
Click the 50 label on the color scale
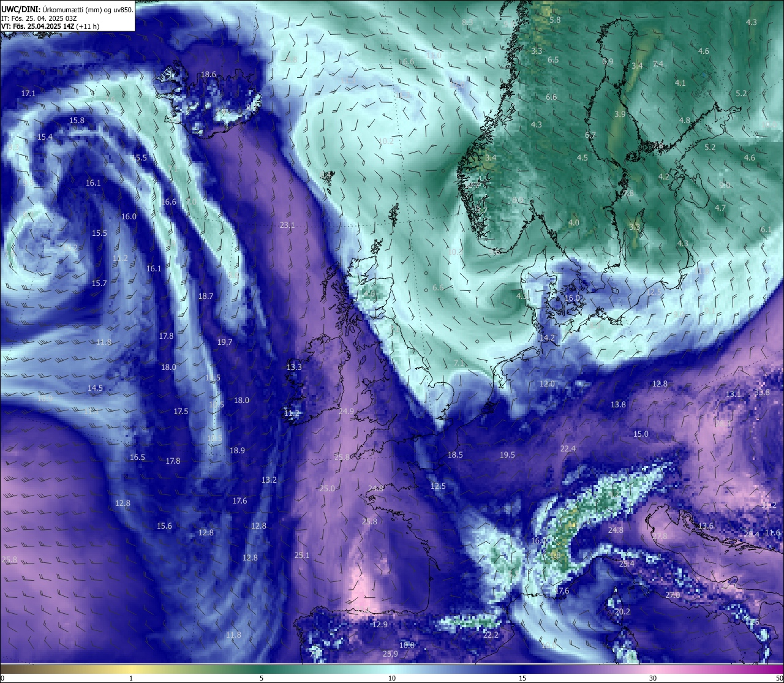[x=779, y=678]
